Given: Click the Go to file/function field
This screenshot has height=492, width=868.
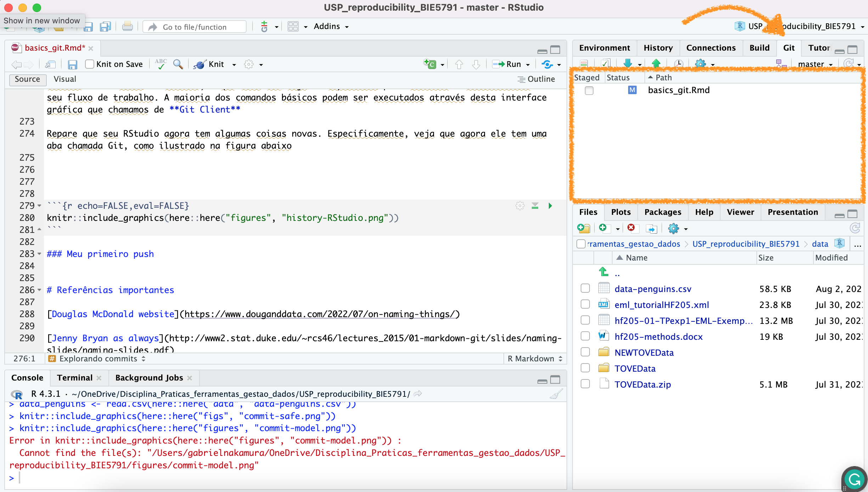Looking at the screenshot, I should click(x=195, y=27).
